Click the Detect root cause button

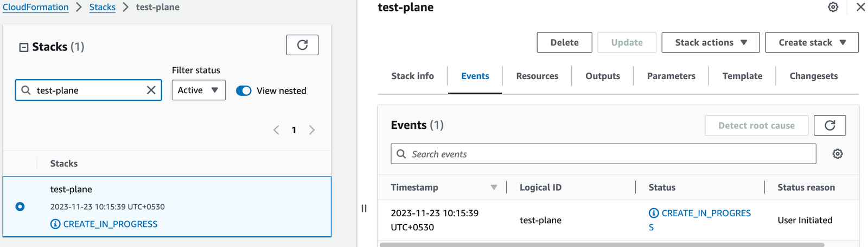coord(756,126)
